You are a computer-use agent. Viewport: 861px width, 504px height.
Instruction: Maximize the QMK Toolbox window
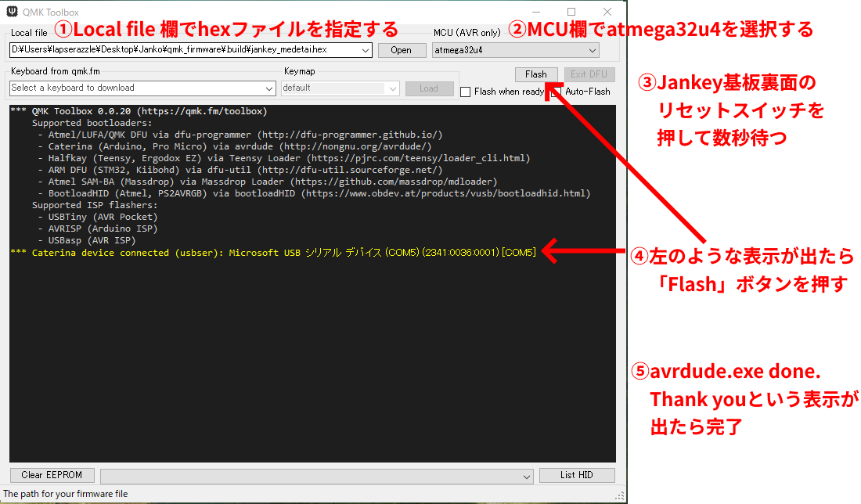click(x=571, y=13)
